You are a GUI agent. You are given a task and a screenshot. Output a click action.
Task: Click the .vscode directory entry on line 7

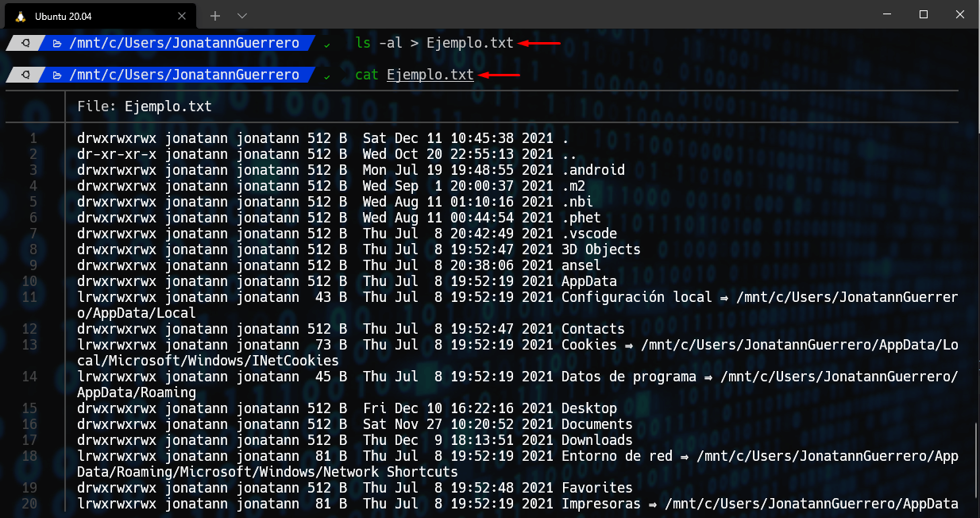click(x=588, y=234)
